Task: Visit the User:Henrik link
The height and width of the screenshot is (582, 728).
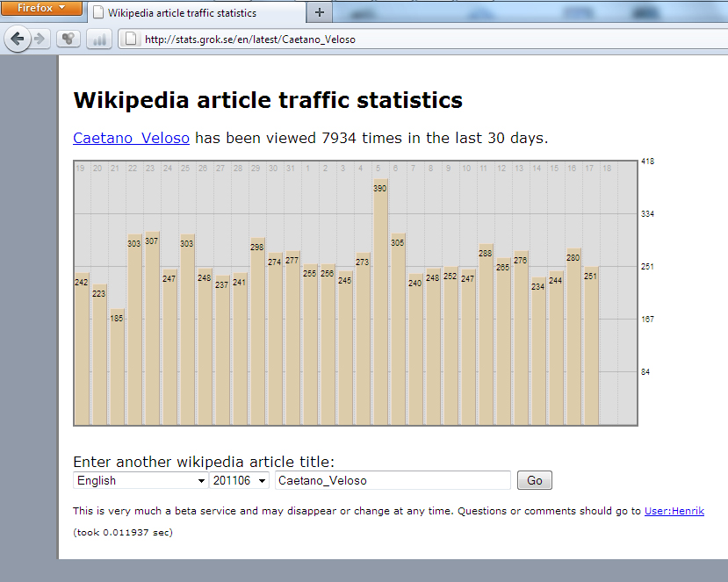Action: 674,511
